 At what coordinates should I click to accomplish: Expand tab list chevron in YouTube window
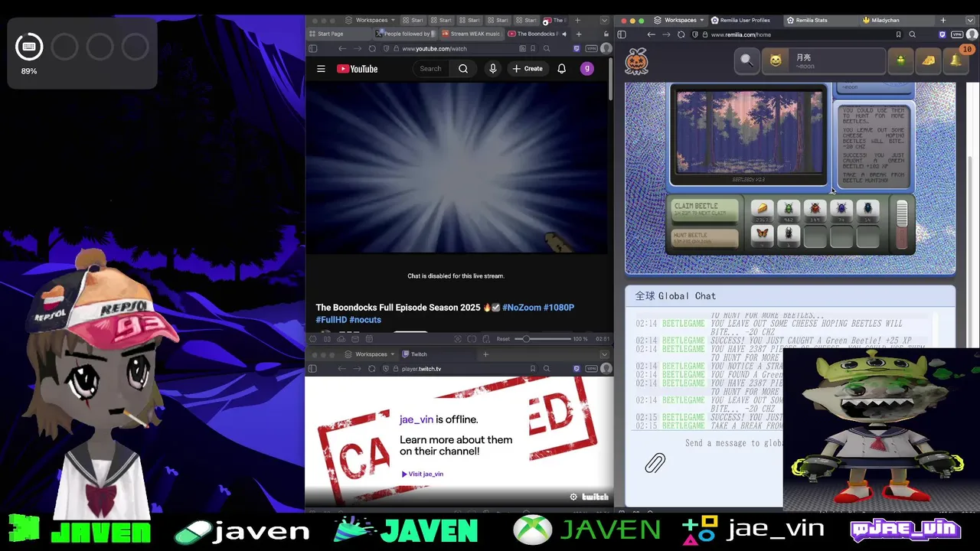point(604,20)
